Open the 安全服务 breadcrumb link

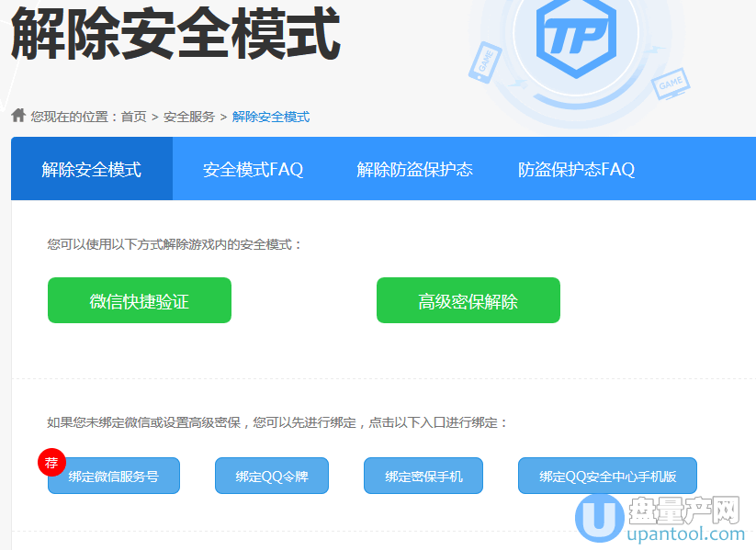tap(189, 117)
